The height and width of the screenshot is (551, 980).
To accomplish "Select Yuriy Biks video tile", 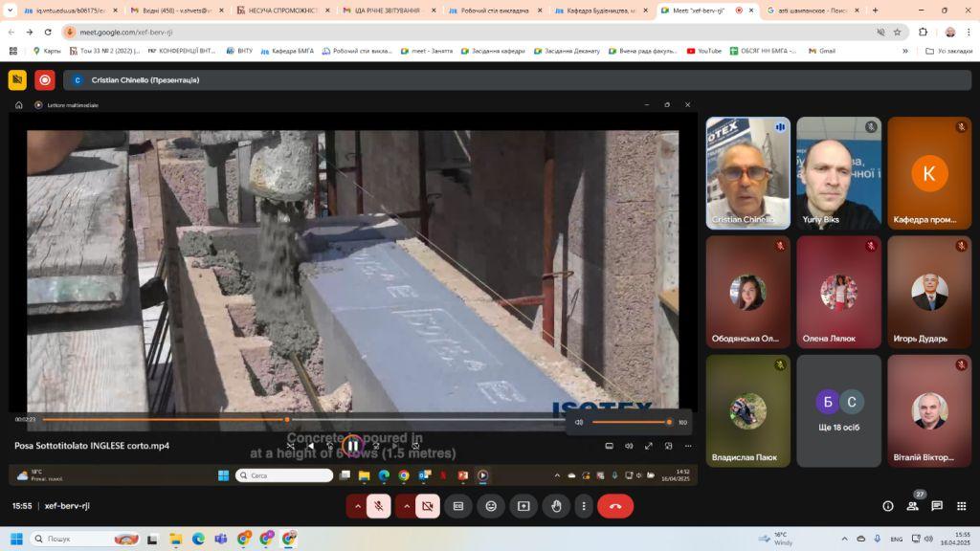I will click(x=838, y=173).
